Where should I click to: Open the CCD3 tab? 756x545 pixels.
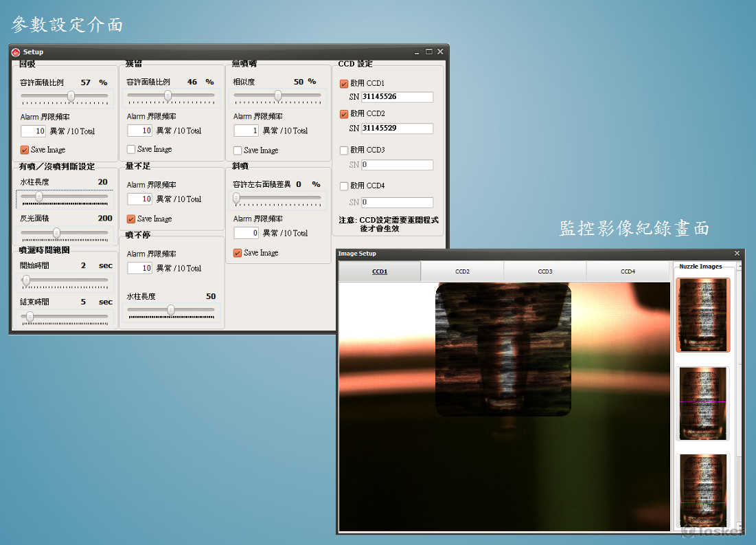point(545,271)
